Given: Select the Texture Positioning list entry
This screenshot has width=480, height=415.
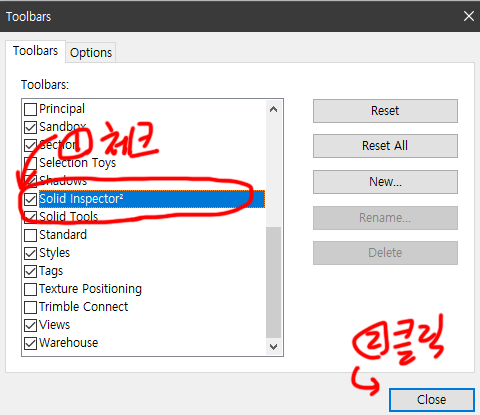Looking at the screenshot, I should 90,289.
